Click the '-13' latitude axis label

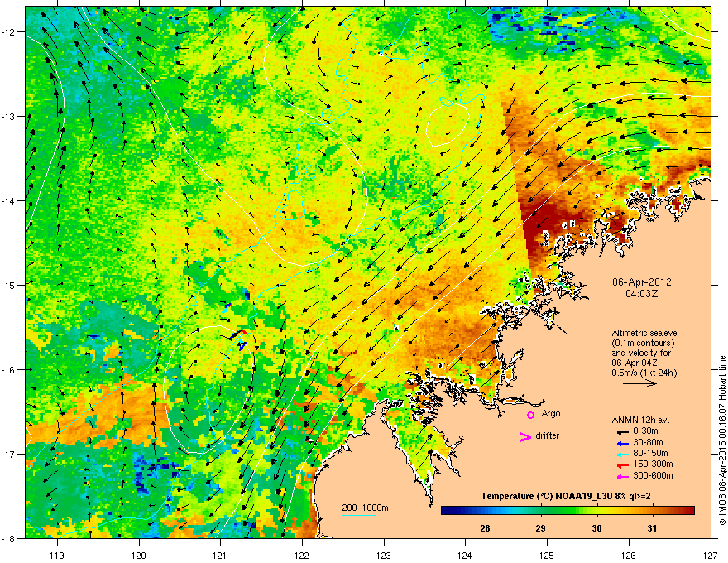tap(8, 116)
